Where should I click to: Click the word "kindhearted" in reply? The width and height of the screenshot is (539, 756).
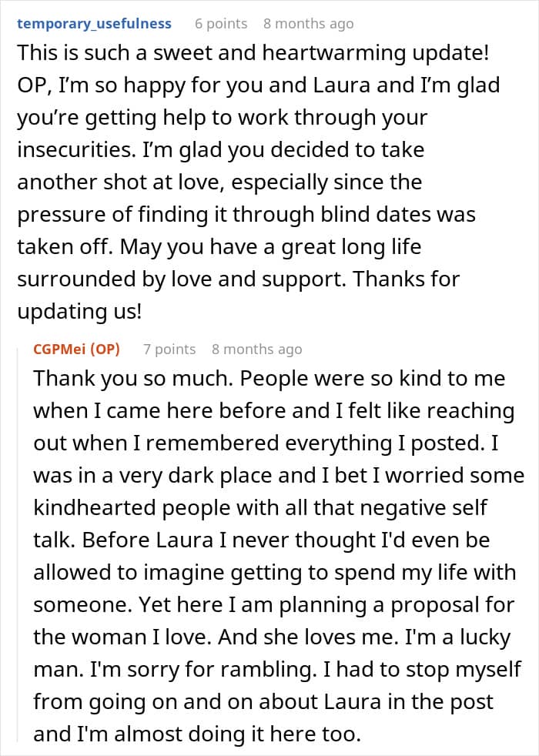99,507
